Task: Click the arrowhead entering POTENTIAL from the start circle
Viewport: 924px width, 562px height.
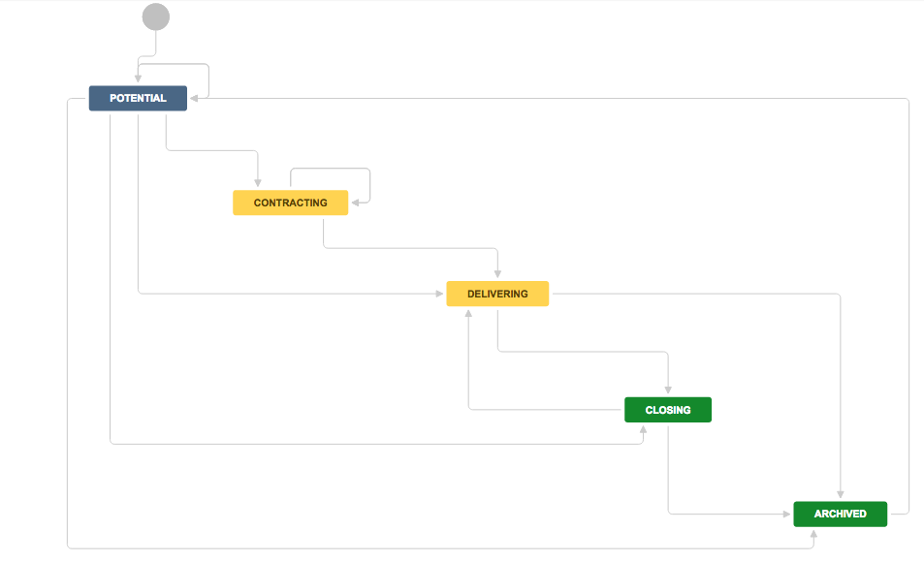Action: point(139,79)
